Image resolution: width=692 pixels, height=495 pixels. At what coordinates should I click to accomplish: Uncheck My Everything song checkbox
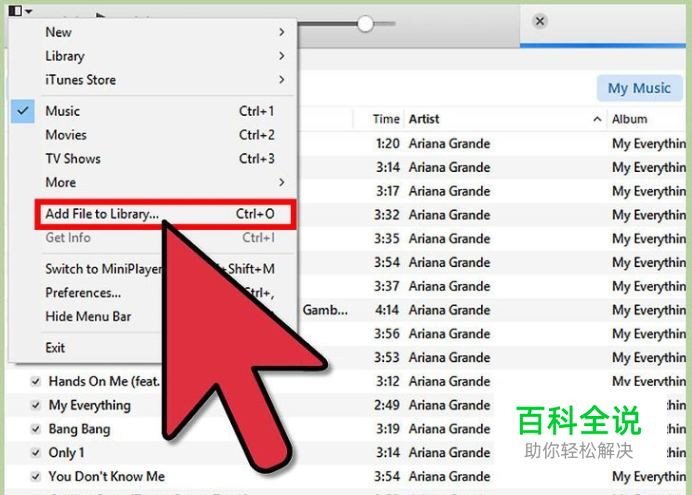point(36,405)
